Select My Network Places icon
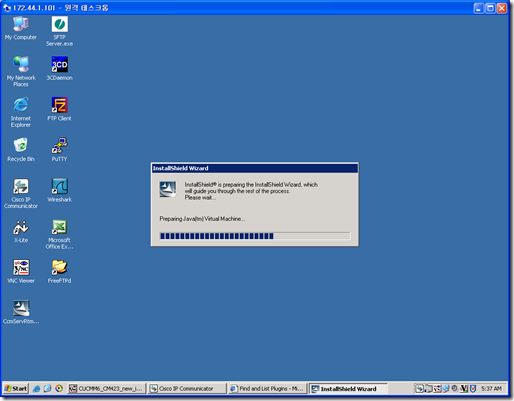Screen dimensions: 514x401 pos(21,71)
